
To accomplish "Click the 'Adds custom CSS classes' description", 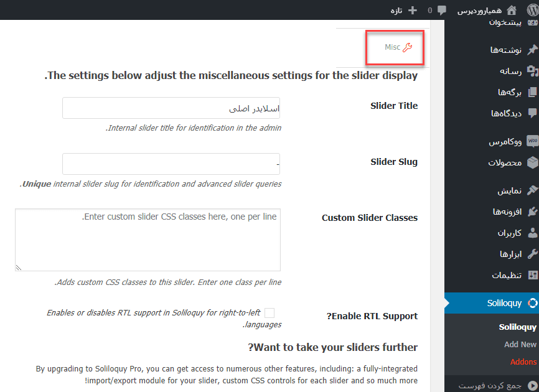I will point(168,282).
